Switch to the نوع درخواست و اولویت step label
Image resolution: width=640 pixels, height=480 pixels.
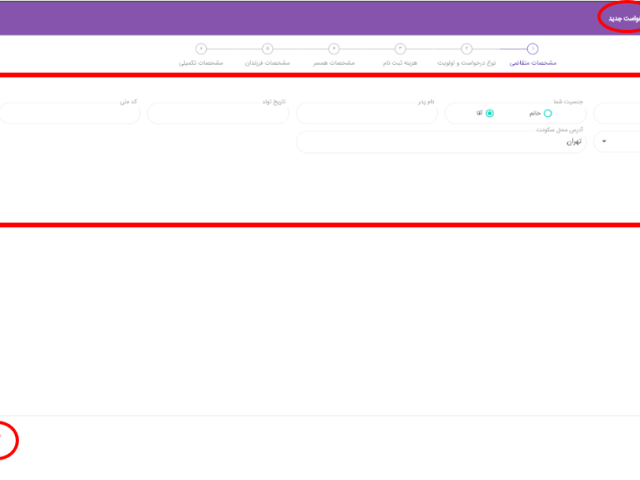click(x=466, y=63)
